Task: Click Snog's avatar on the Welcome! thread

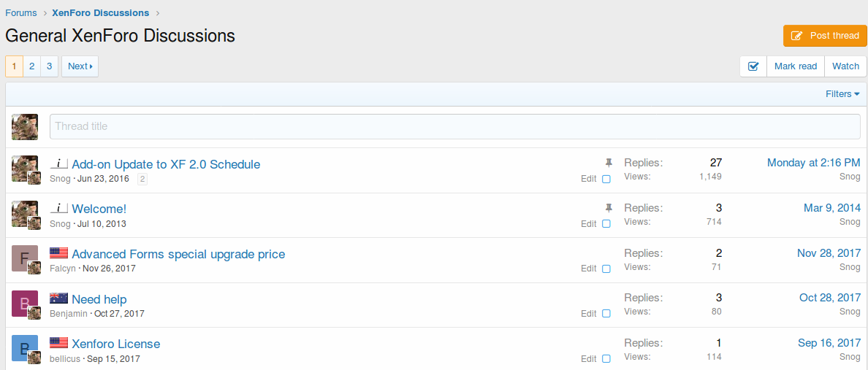Action: 24,213
